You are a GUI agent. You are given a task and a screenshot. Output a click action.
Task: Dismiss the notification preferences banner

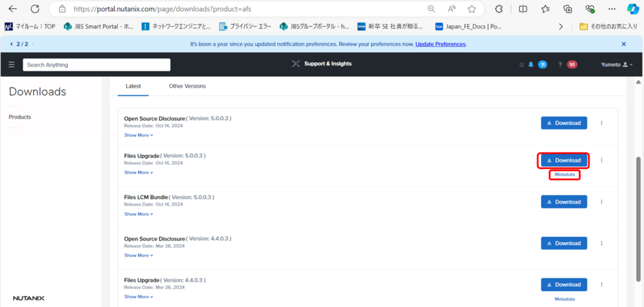tap(624, 44)
